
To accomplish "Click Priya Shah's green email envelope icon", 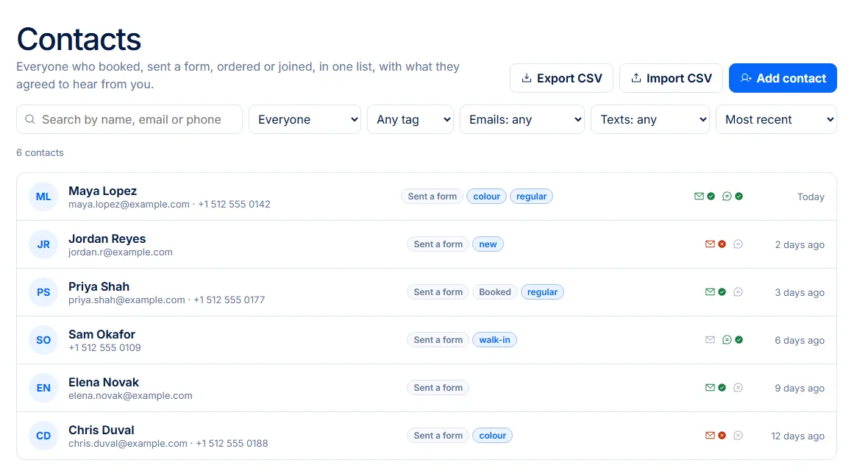I will tap(711, 292).
